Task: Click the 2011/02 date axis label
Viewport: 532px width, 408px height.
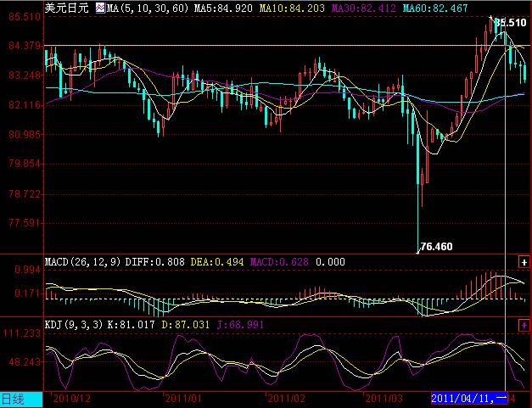Action: 286,399
